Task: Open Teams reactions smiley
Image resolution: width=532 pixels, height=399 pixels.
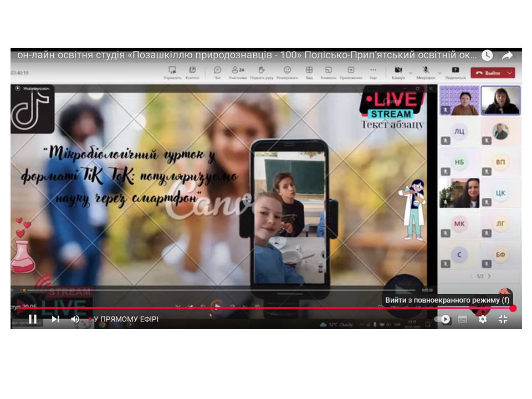Action: [287, 72]
